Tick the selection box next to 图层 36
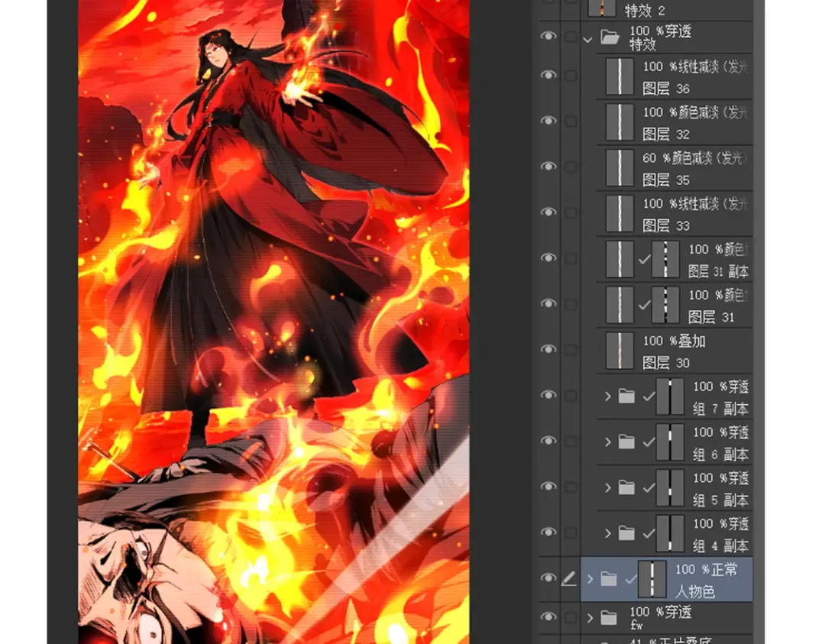Image resolution: width=825 pixels, height=644 pixels. click(571, 76)
